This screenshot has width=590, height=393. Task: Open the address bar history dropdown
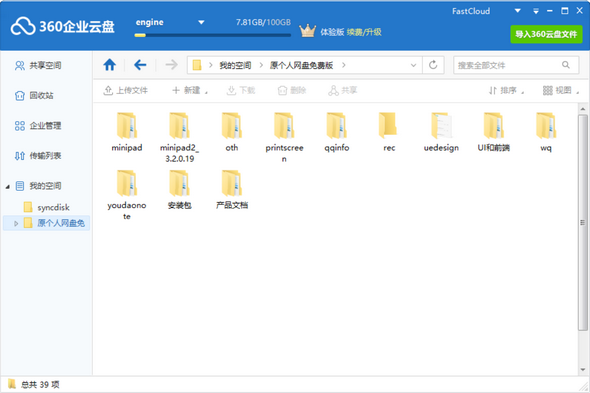tap(414, 65)
